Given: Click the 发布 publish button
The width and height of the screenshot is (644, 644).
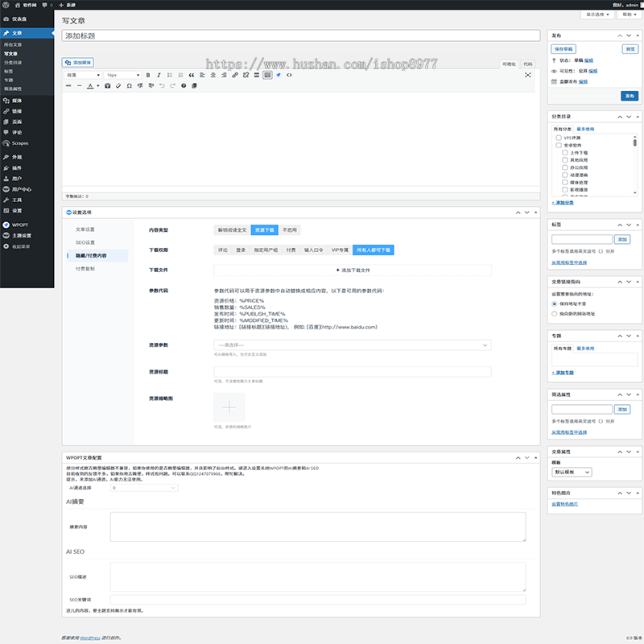Looking at the screenshot, I should tap(630, 96).
